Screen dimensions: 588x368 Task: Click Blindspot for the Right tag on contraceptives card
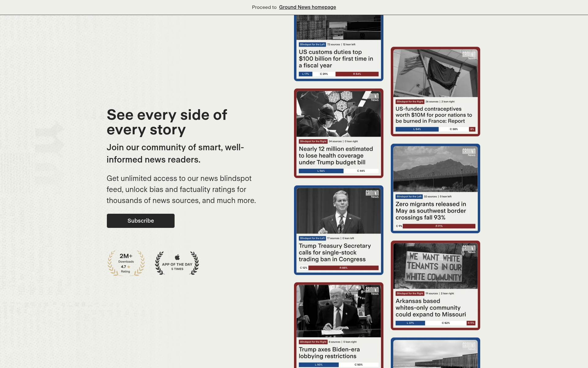tap(410, 102)
